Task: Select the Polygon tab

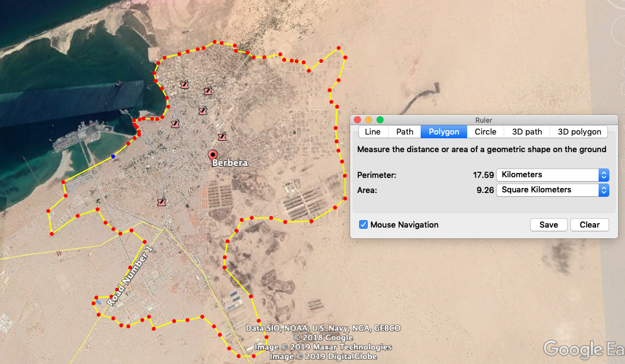Action: click(444, 131)
